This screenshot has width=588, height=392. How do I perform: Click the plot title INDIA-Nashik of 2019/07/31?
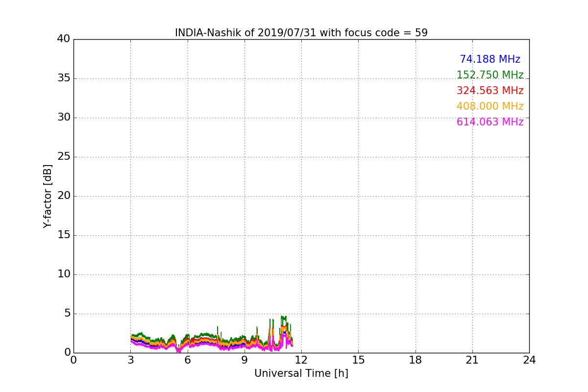tap(301, 33)
